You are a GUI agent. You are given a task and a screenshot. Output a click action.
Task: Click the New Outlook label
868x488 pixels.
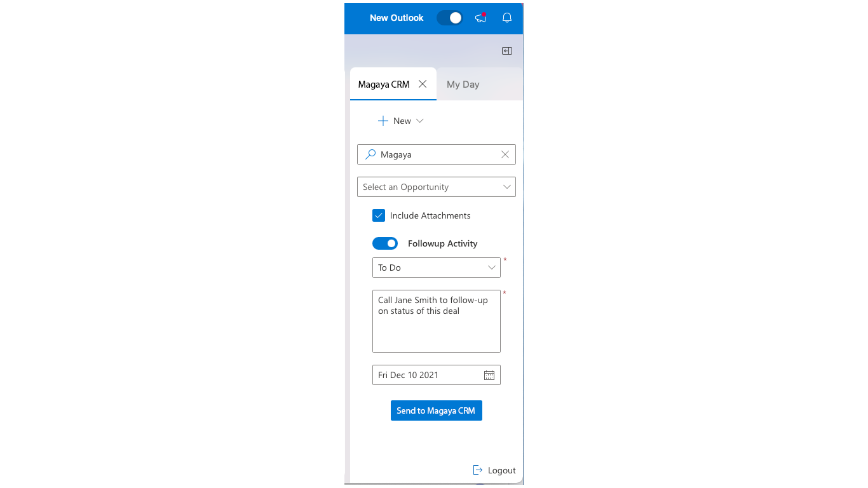click(x=397, y=18)
